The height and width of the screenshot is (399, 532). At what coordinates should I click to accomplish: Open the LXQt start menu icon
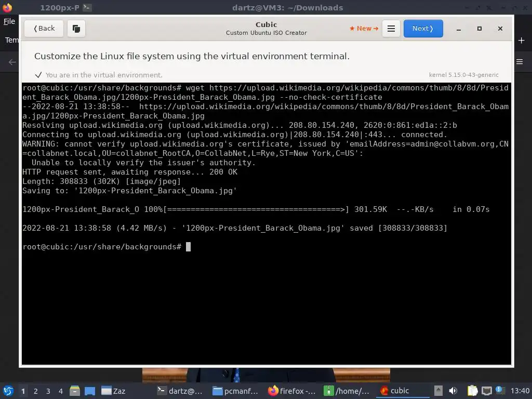point(8,391)
